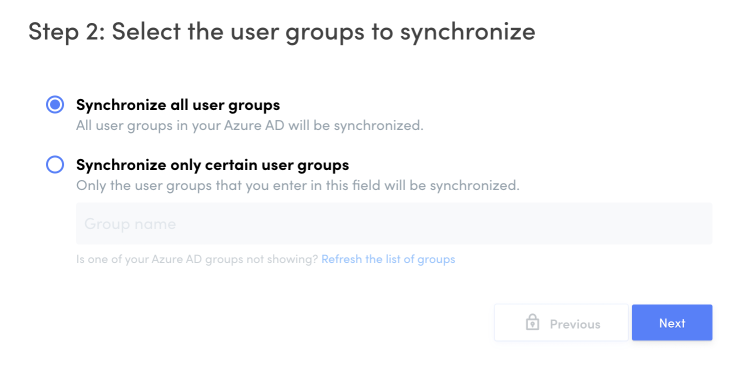739x383 pixels.
Task: Click the Step 2 heading text
Action: click(282, 32)
